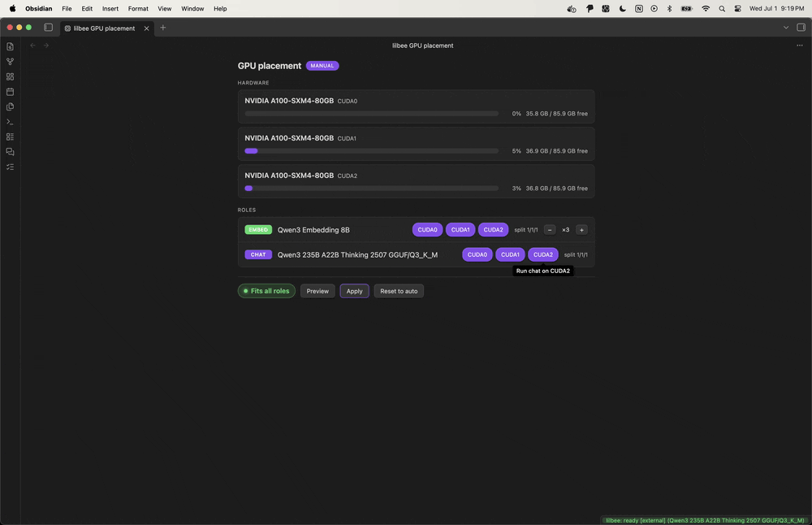Click the Apply button
This screenshot has width=812, height=525.
tap(354, 291)
